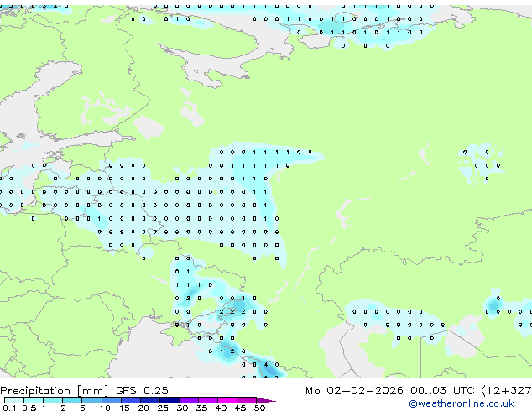Click the '25' legend scale value

click(x=163, y=408)
